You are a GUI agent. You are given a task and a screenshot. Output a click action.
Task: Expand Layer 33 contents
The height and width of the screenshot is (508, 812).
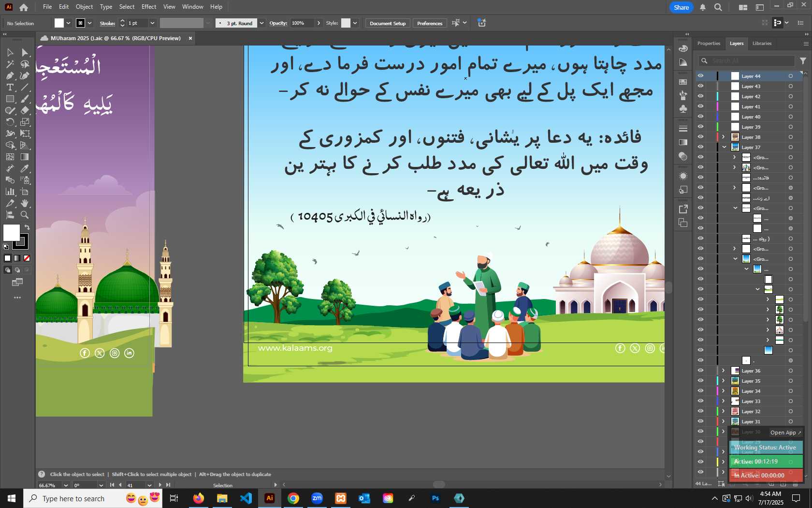(724, 401)
